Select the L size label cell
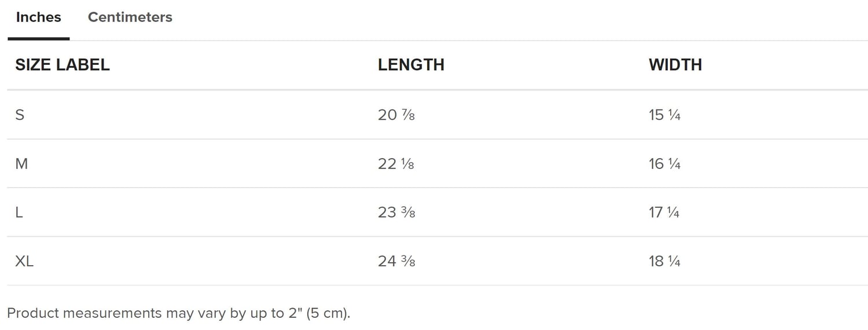The image size is (868, 330). click(x=19, y=212)
